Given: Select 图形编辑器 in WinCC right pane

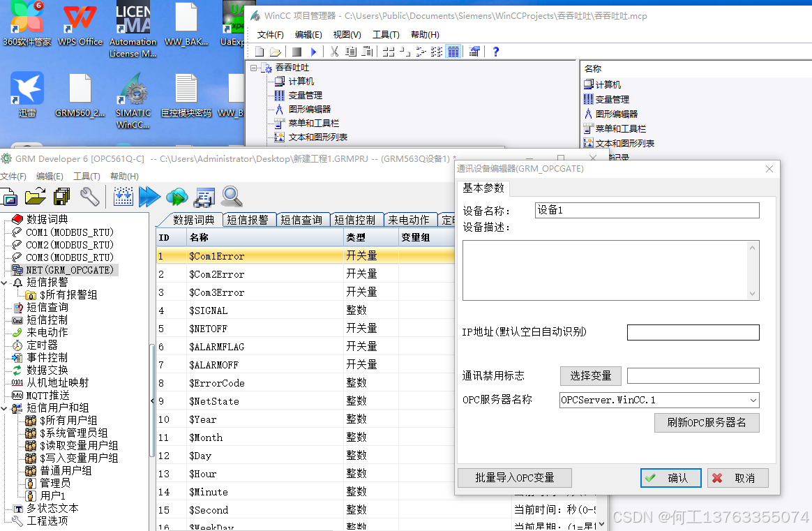Looking at the screenshot, I should tap(617, 114).
